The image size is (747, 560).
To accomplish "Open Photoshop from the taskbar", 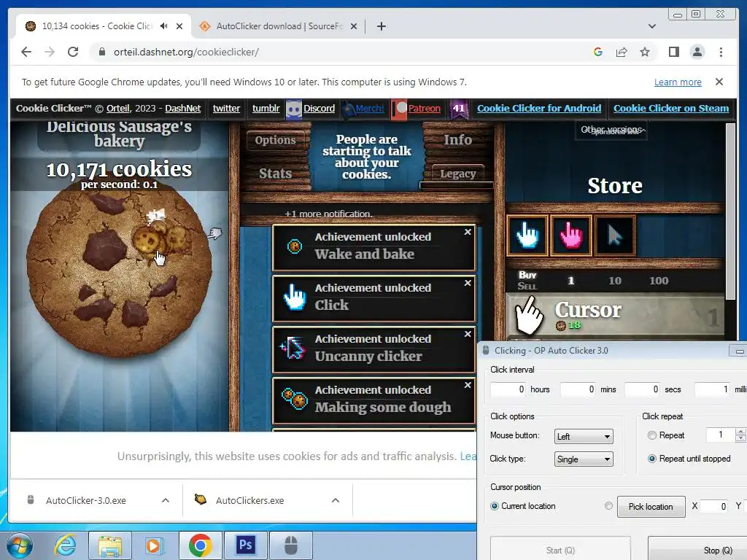I will point(245,545).
